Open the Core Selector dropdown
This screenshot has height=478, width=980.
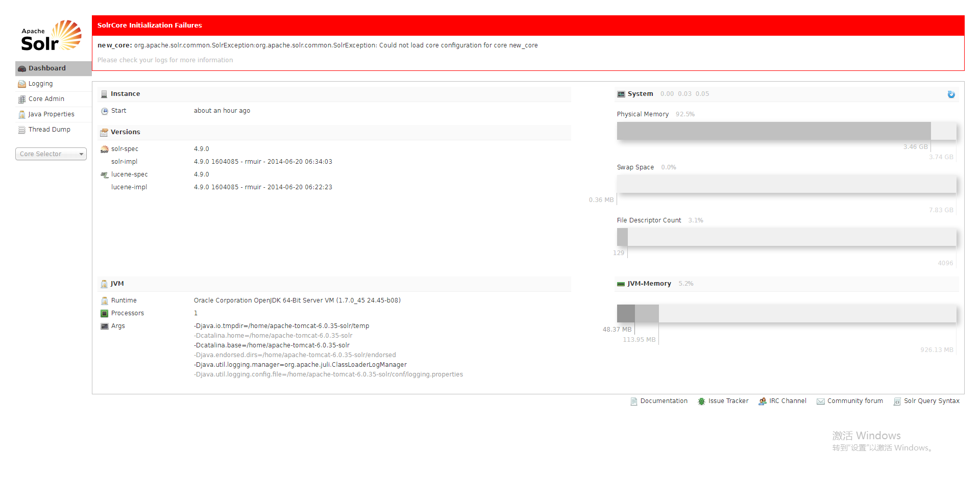51,154
